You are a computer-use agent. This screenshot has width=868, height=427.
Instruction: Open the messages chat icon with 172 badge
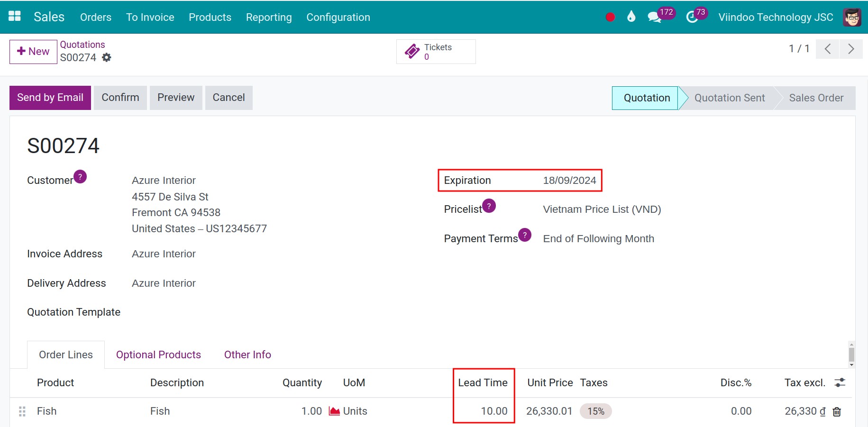pyautogui.click(x=655, y=17)
